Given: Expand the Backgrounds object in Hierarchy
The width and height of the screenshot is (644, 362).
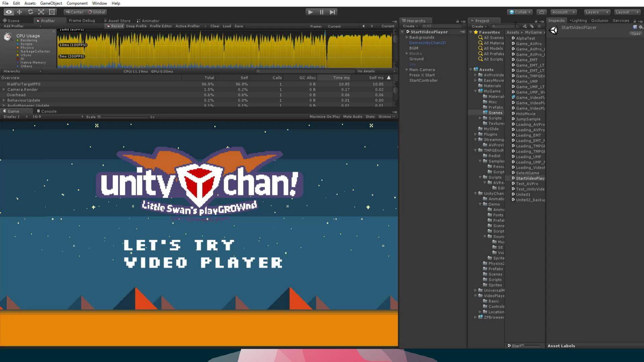Looking at the screenshot, I should (x=407, y=37).
